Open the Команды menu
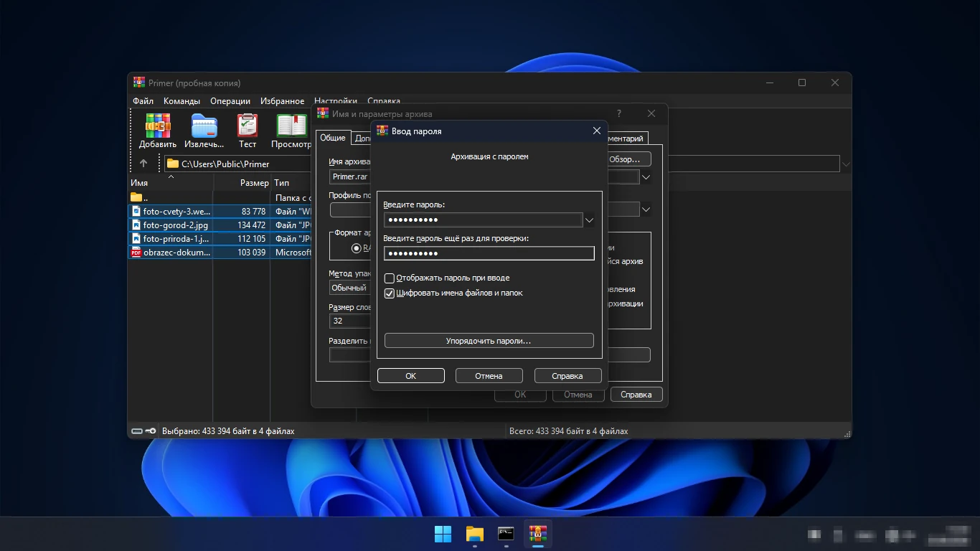Image resolution: width=980 pixels, height=551 pixels. 182,101
